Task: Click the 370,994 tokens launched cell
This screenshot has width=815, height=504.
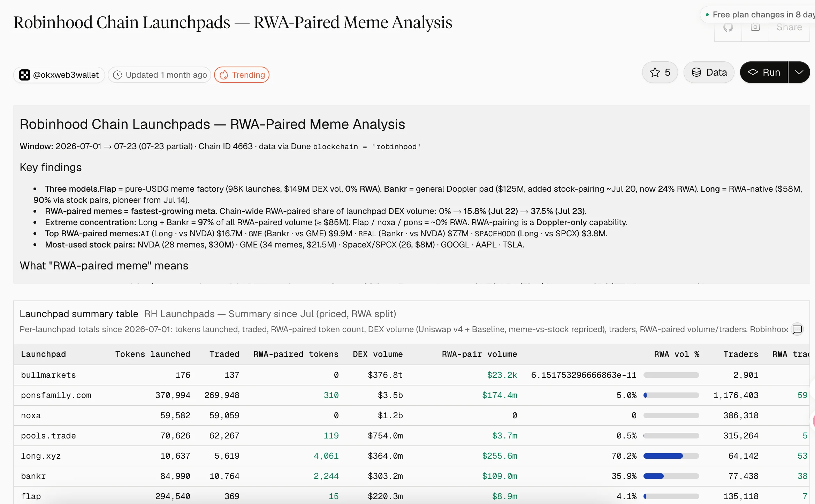Action: (x=173, y=395)
